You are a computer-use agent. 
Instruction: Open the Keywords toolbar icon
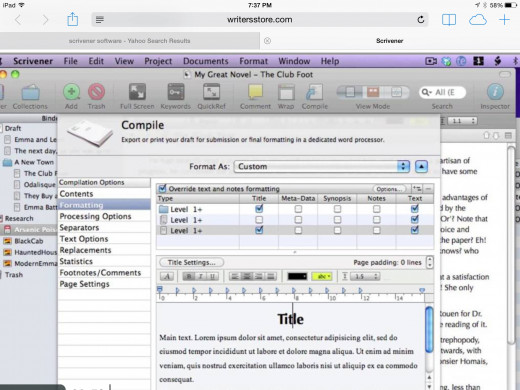(176, 92)
